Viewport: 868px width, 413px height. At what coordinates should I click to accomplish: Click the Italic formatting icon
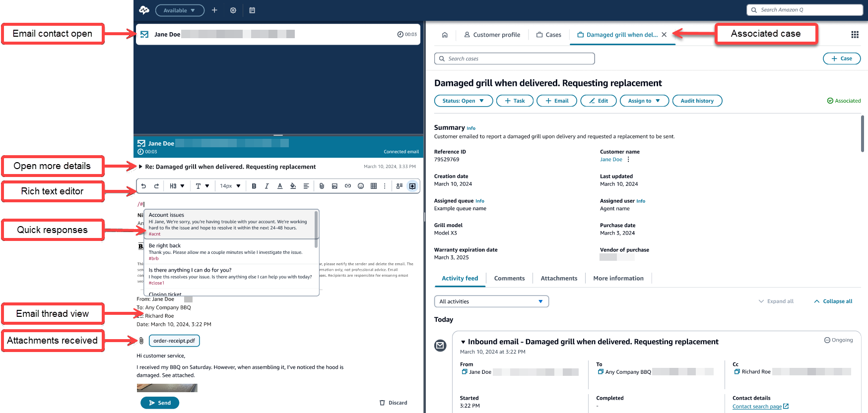point(267,186)
